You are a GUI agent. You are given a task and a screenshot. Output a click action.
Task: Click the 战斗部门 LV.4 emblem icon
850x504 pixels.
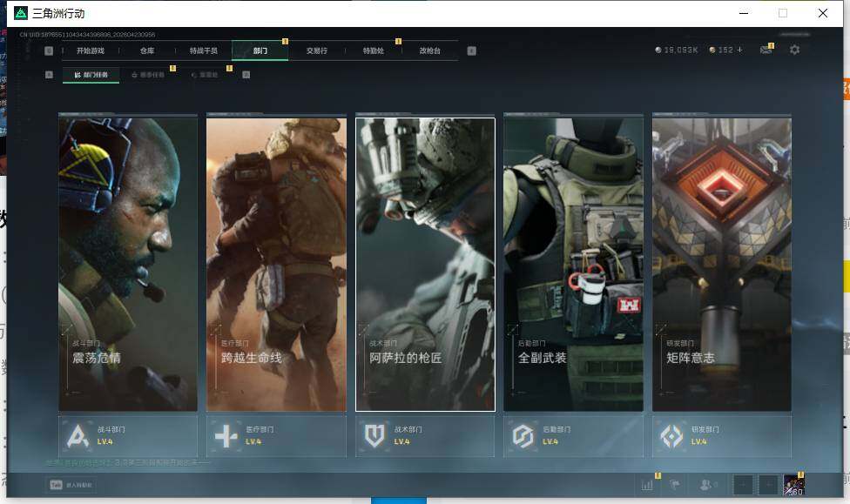(78, 436)
